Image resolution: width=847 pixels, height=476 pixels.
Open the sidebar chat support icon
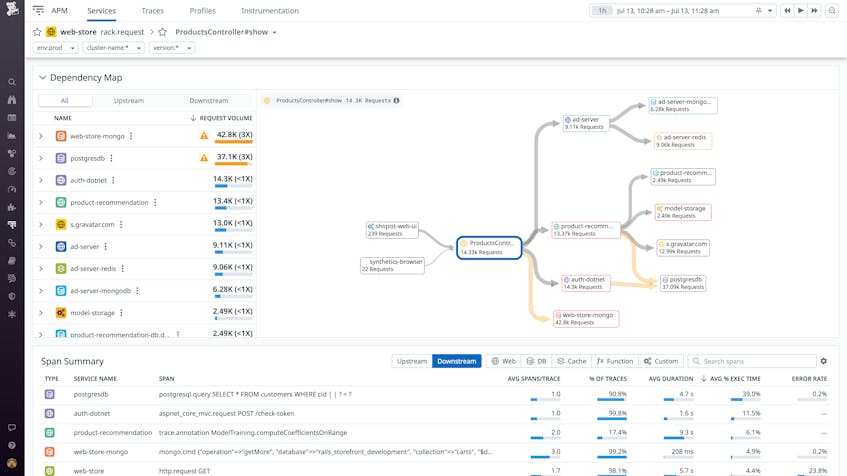[x=12, y=427]
